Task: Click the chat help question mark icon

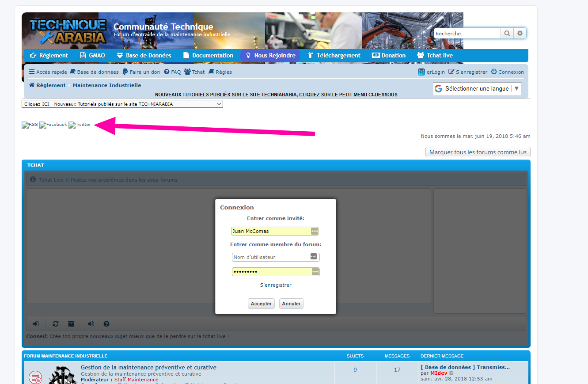Action: tap(106, 324)
